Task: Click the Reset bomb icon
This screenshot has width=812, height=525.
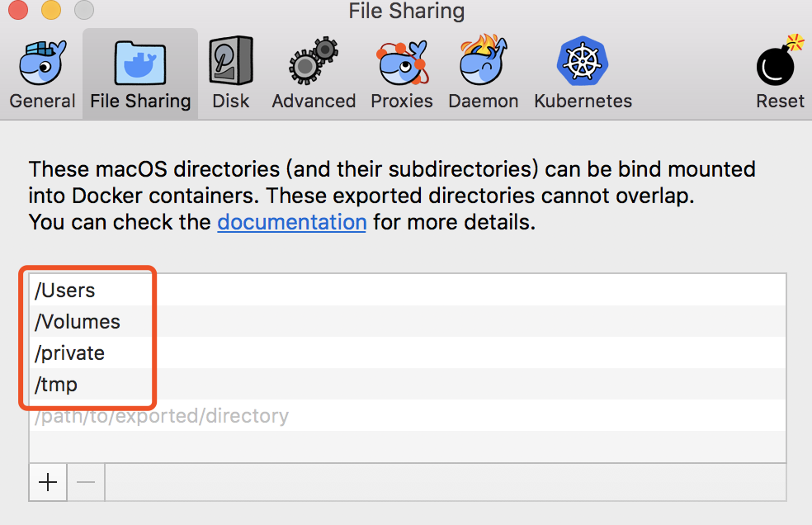Action: [780, 60]
